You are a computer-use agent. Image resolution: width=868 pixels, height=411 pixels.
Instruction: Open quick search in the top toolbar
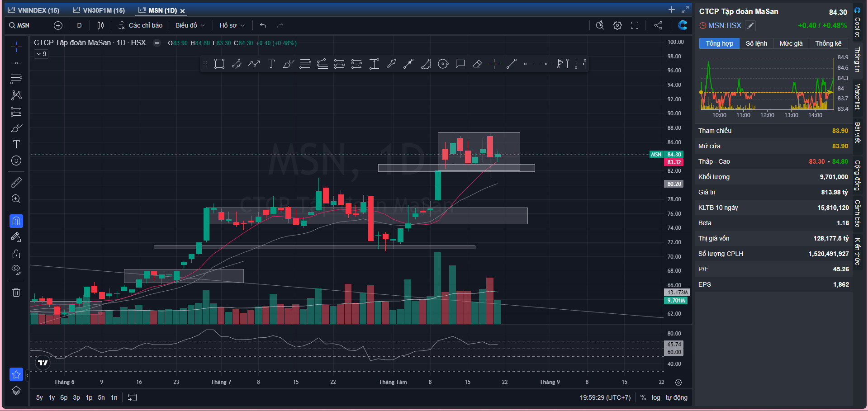600,25
